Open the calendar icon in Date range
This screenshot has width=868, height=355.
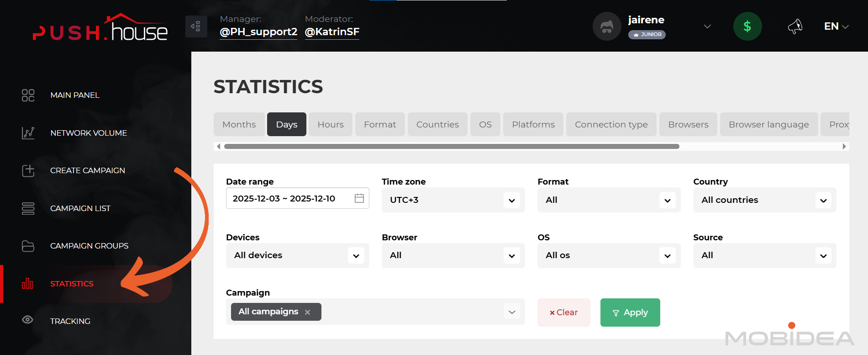(359, 198)
